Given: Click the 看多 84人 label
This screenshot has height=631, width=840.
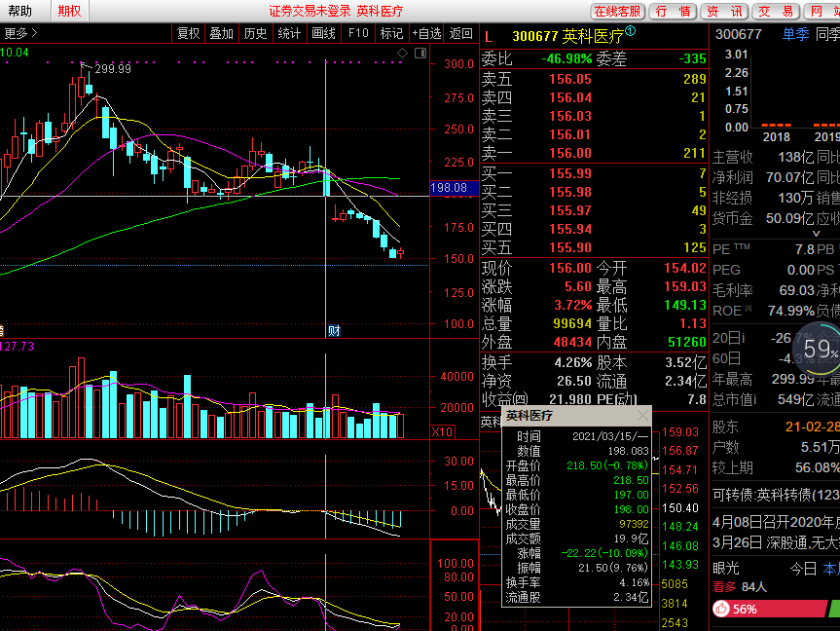Looking at the screenshot, I should click(x=740, y=587).
